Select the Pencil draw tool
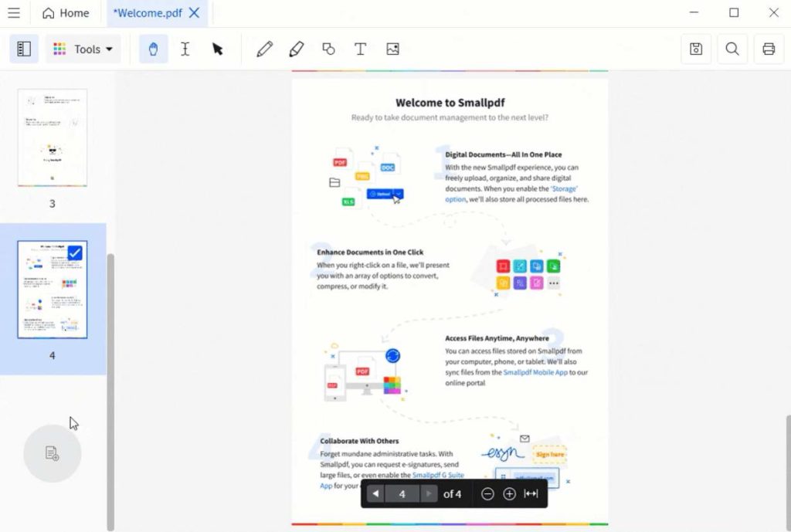Image resolution: width=791 pixels, height=532 pixels. [264, 49]
